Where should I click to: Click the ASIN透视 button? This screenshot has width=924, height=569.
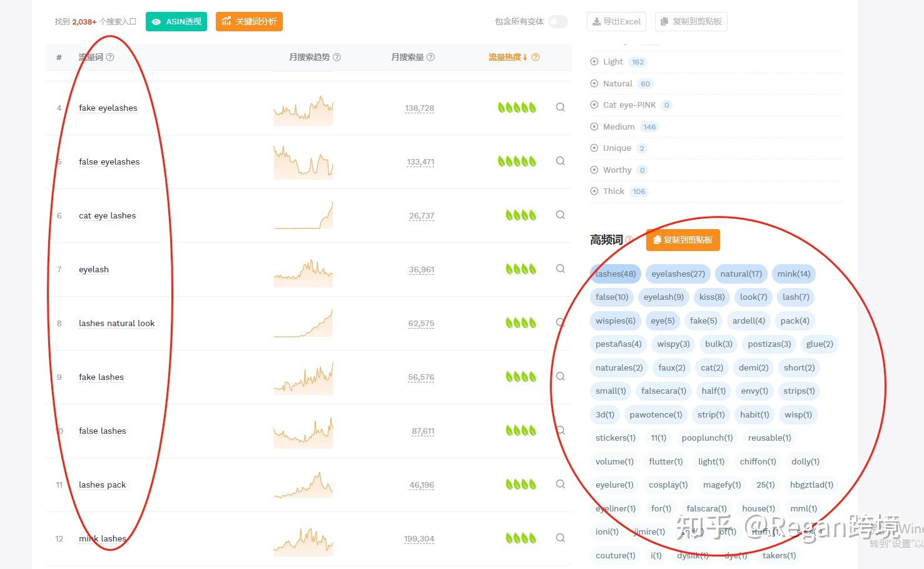[x=176, y=21]
